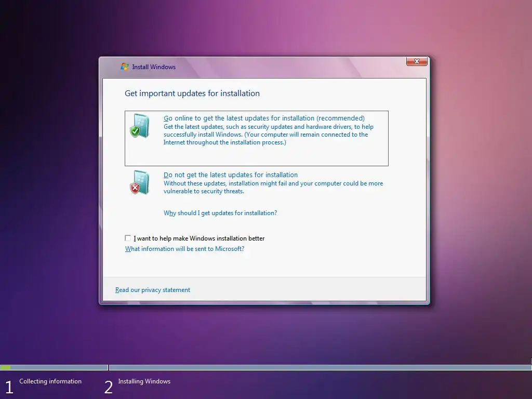Click the red shield no-updates icon
Image resolution: width=532 pixels, height=399 pixels.
(x=139, y=182)
